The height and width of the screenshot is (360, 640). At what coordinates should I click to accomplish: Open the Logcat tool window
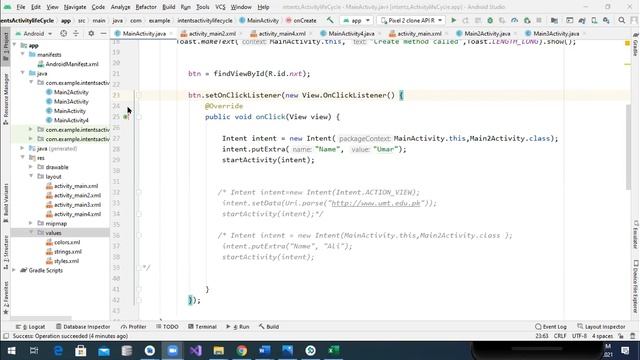click(31, 327)
